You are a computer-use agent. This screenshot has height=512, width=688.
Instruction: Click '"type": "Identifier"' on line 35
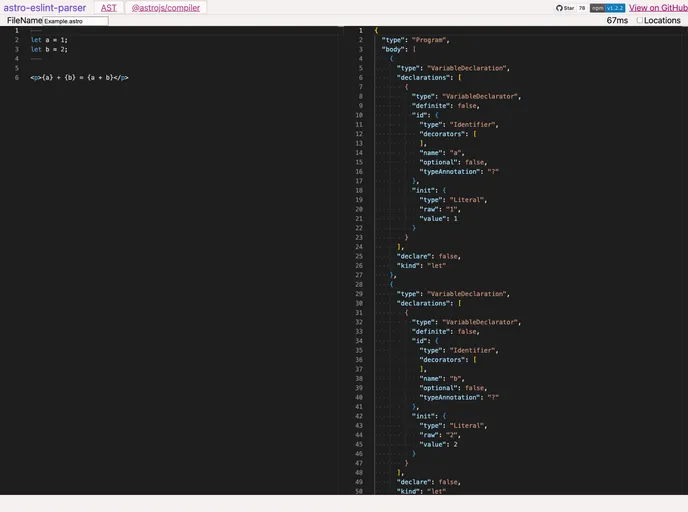point(459,351)
